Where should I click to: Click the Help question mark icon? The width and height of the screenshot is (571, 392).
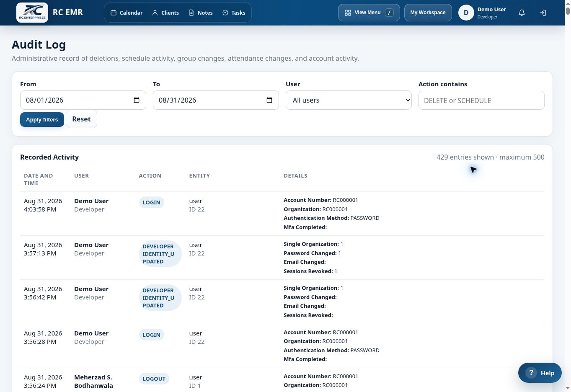click(531, 372)
